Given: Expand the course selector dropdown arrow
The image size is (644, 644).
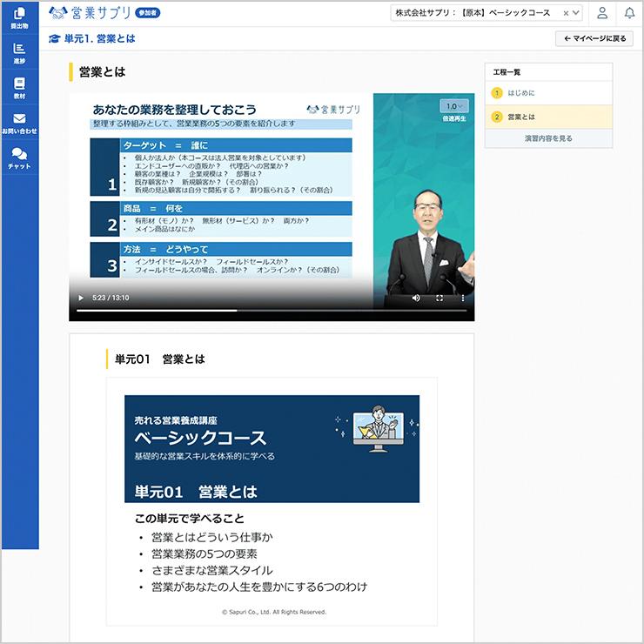Looking at the screenshot, I should 578,13.
